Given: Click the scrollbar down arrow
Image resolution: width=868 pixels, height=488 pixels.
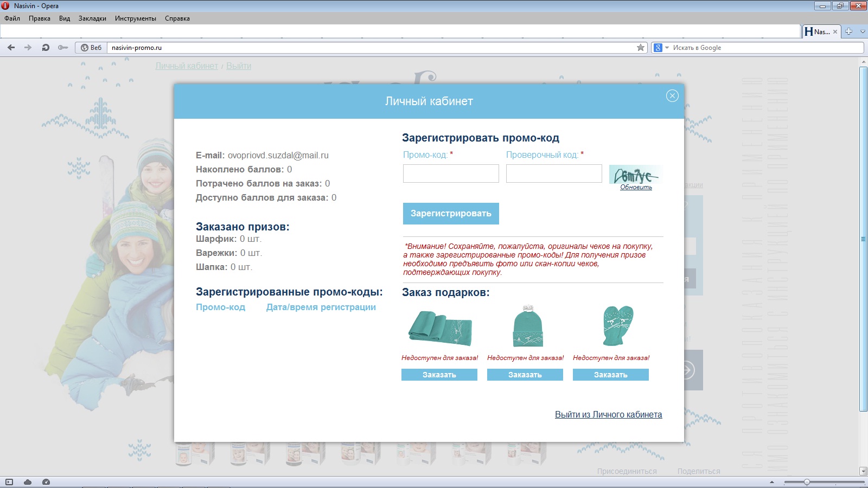Looking at the screenshot, I should click(863, 472).
